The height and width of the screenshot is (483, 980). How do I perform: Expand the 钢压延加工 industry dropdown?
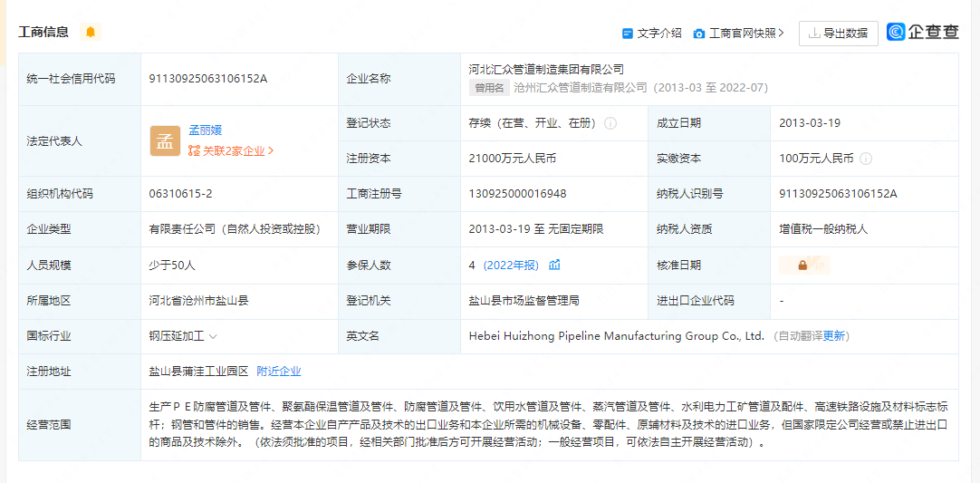[213, 336]
